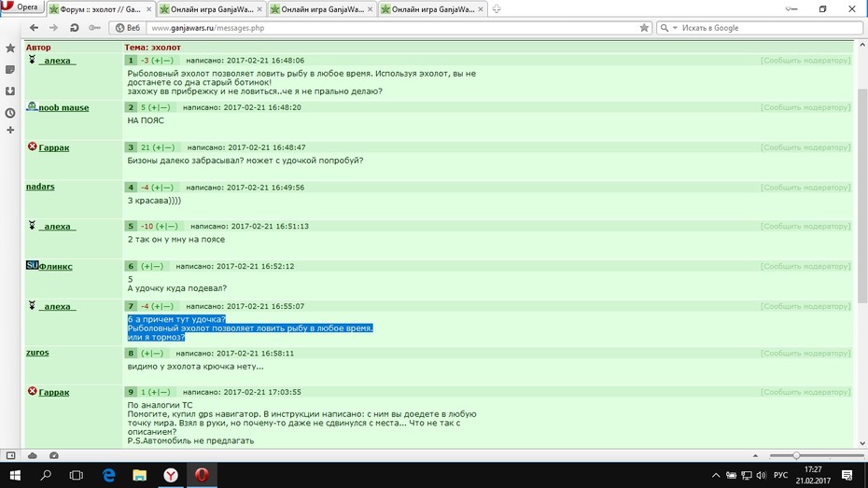Click the text 'видимо у эхолота крючка нету...'
868x488 pixels.
point(195,367)
